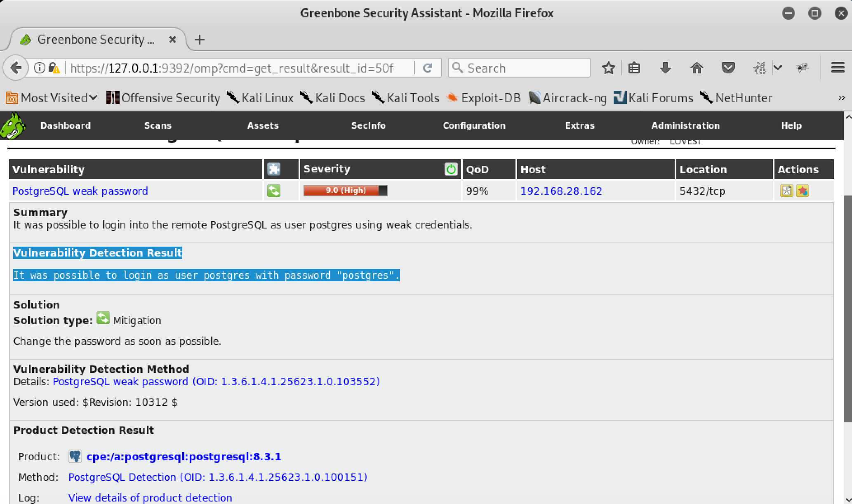Add an override for this result
This screenshot has height=504, width=852.
coord(802,191)
